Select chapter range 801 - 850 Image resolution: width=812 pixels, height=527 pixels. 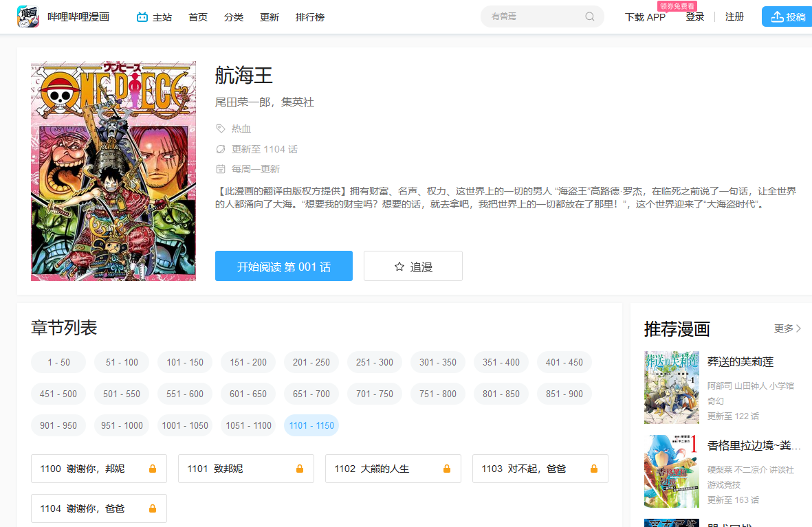(x=501, y=394)
